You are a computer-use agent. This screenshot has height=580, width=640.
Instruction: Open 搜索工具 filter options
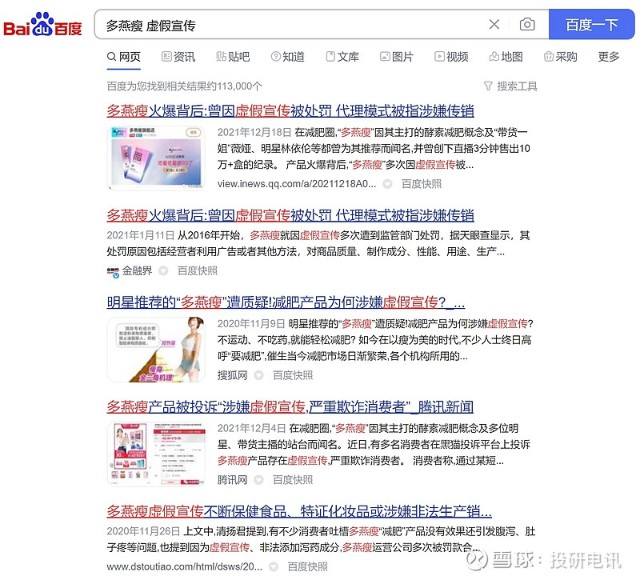[x=511, y=86]
